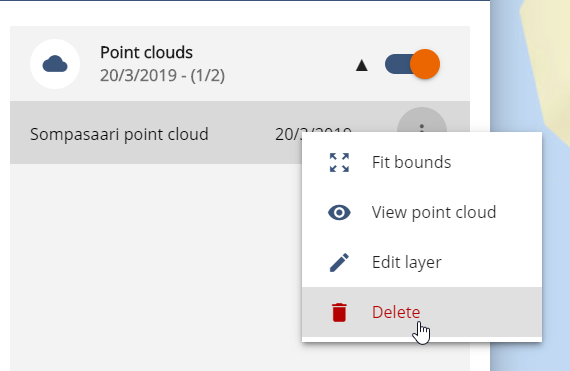Click the red trash bin icon
This screenshot has width=570, height=371.
click(340, 312)
